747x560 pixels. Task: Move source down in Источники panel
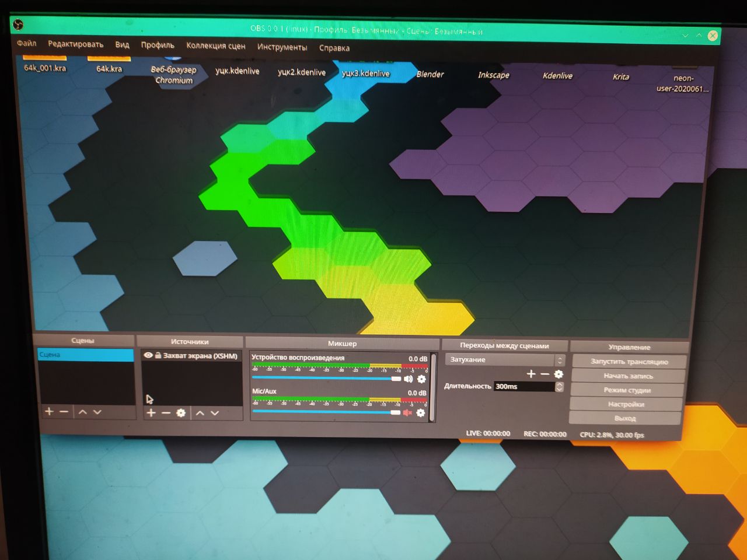point(215,413)
